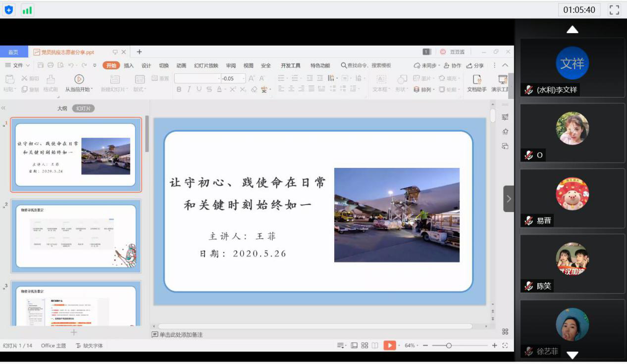
Task: Start slideshow with orange play button in status bar
Action: pos(389,345)
